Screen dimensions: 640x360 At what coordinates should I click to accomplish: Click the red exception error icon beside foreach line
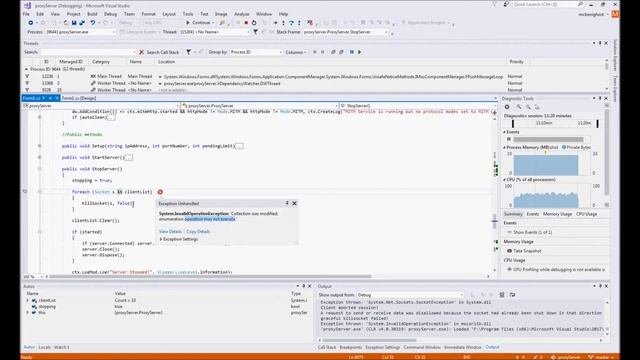pyautogui.click(x=160, y=192)
